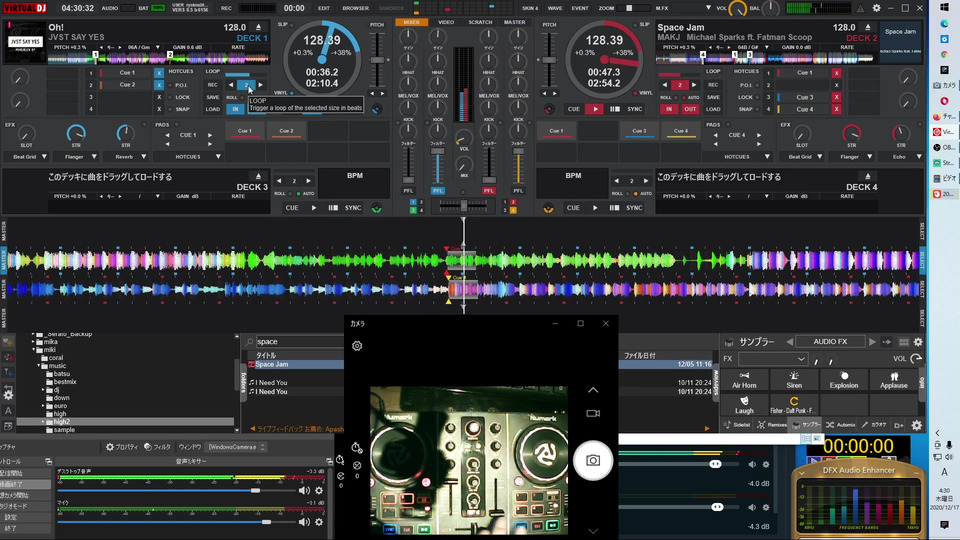Delete Cue 1 on Deck 1 with X
Screen dimensions: 960x540
pyautogui.click(x=159, y=72)
